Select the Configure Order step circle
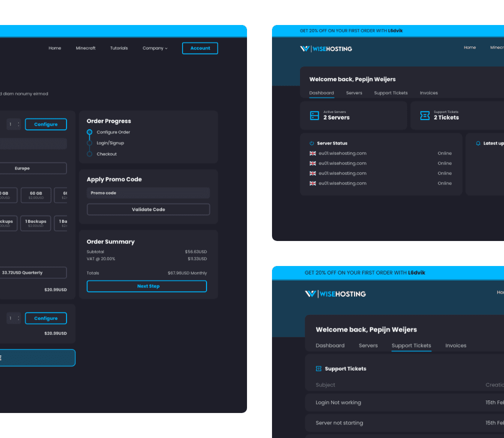Screen dimensions: 504x438 89,132
